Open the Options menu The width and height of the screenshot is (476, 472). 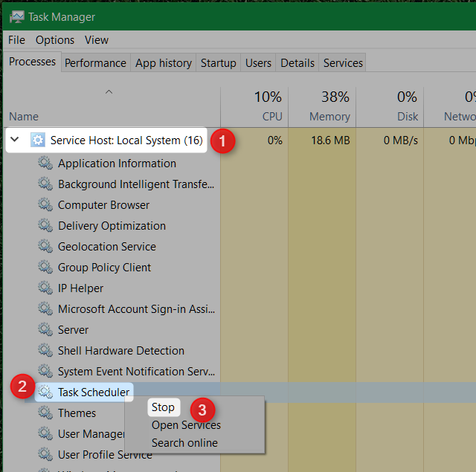coord(55,40)
